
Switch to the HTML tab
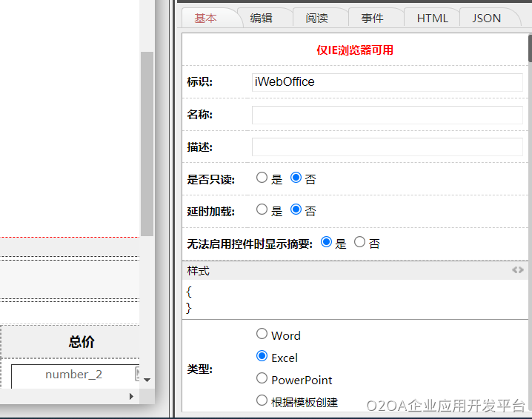(432, 19)
